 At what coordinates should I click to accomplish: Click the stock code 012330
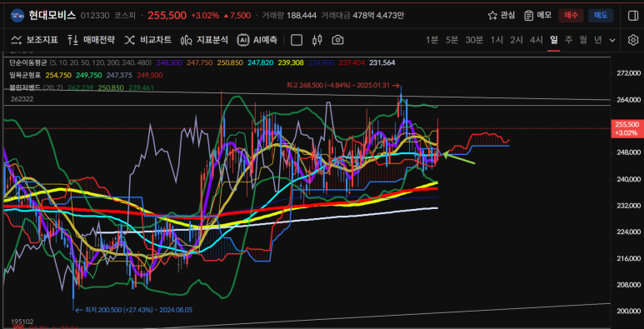coord(95,16)
